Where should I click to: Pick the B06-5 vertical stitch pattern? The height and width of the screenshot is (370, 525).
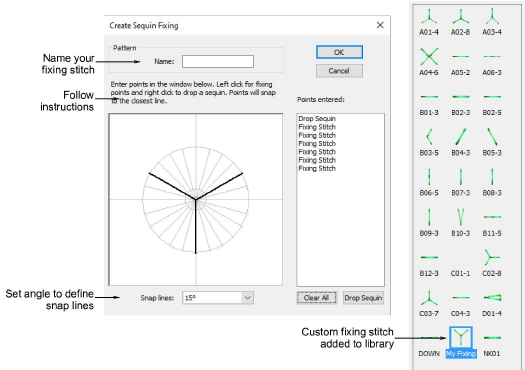[429, 182]
